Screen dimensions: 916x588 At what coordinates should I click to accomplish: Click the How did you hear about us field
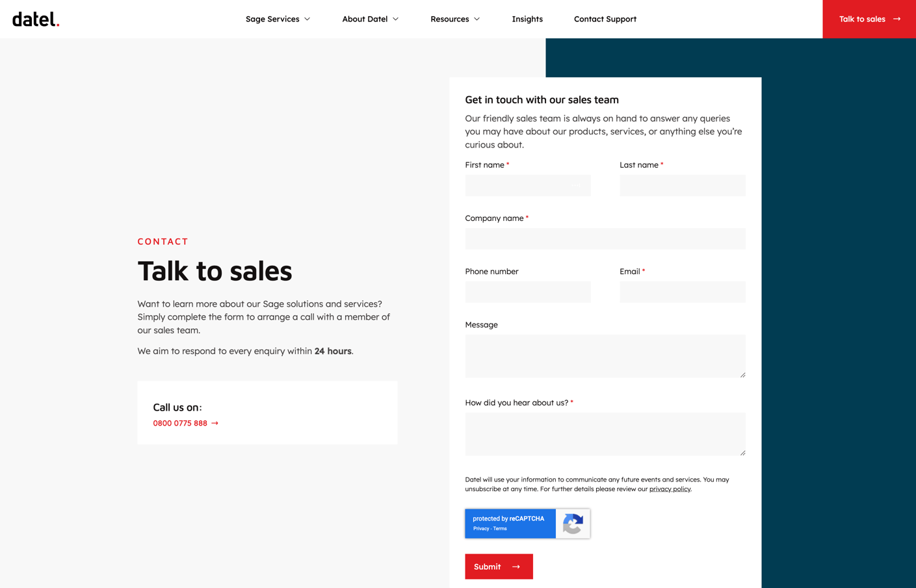point(605,433)
